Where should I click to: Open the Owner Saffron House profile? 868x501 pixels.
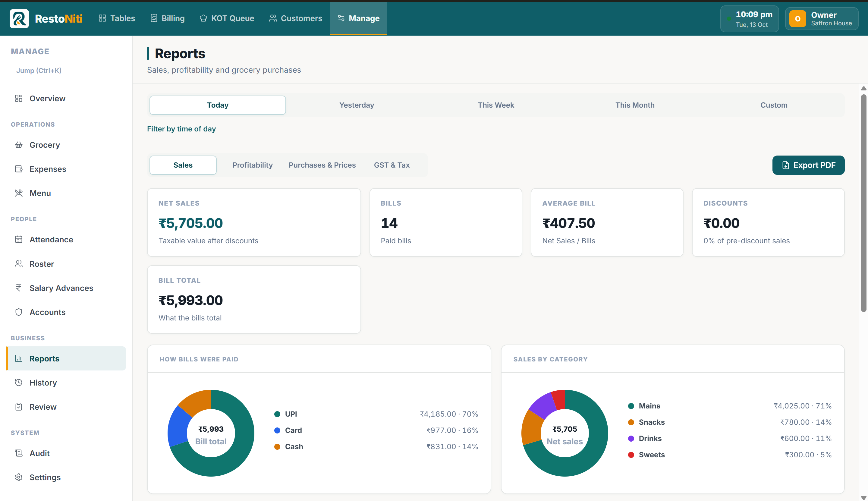coord(822,19)
